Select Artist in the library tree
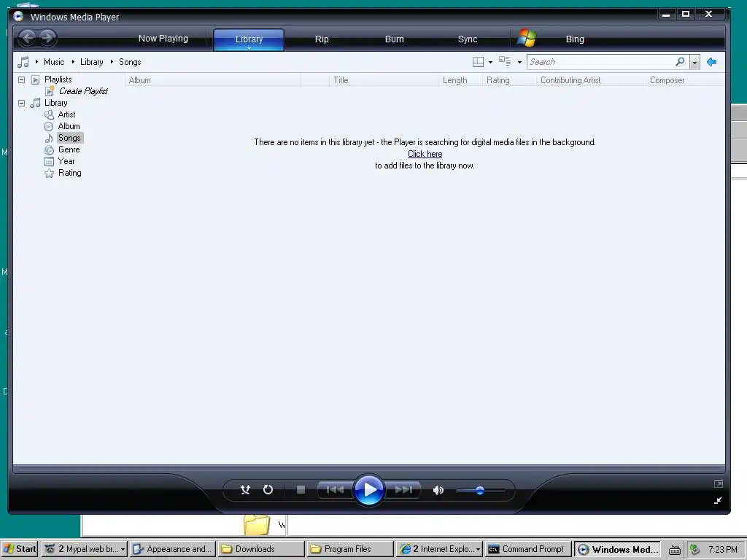Screen dimensions: 747x560 click(x=66, y=114)
